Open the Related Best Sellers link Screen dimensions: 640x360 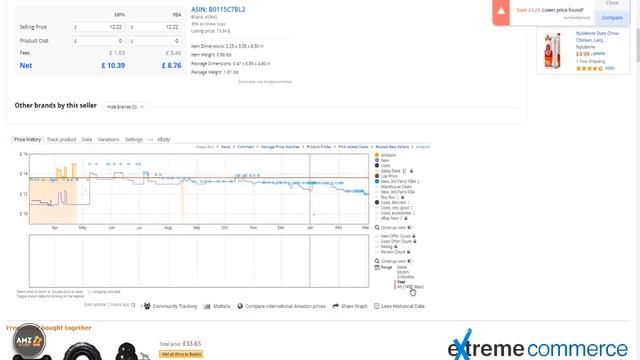pos(392,147)
